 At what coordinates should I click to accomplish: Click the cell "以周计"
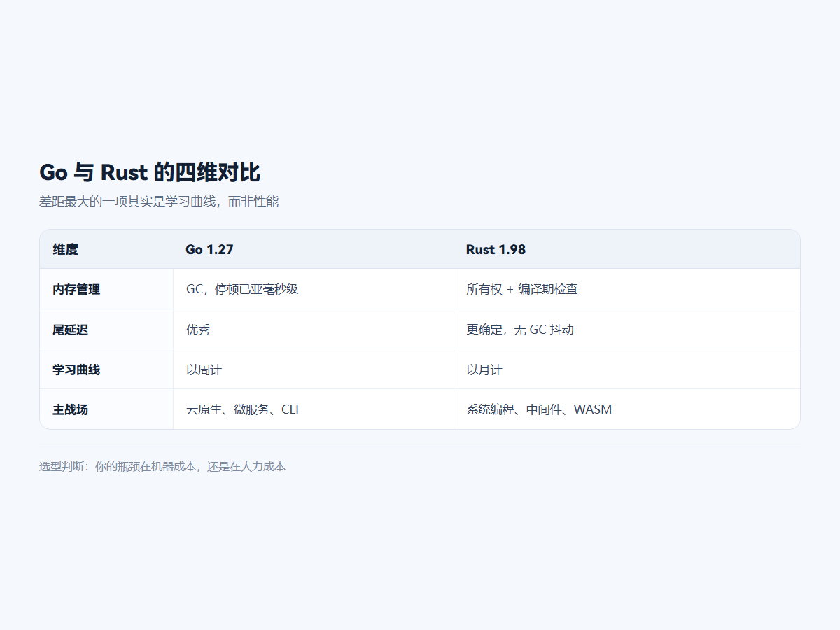point(313,370)
